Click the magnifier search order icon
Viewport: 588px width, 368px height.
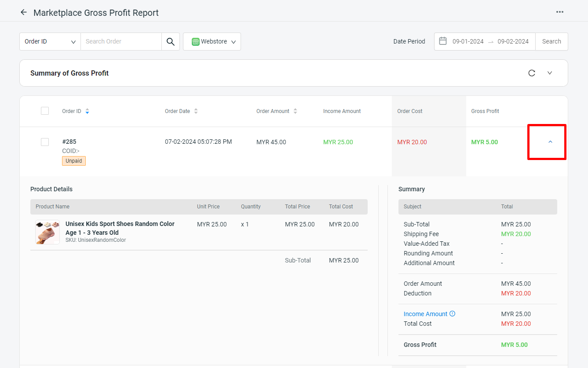171,41
